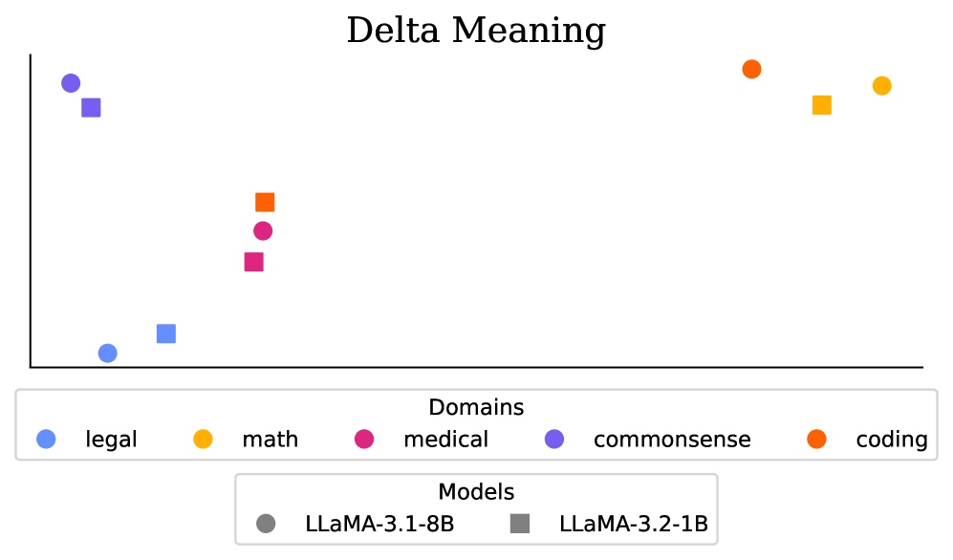Select the orange coding circle data point
Viewport: 953px width, 560px height.
pos(751,69)
